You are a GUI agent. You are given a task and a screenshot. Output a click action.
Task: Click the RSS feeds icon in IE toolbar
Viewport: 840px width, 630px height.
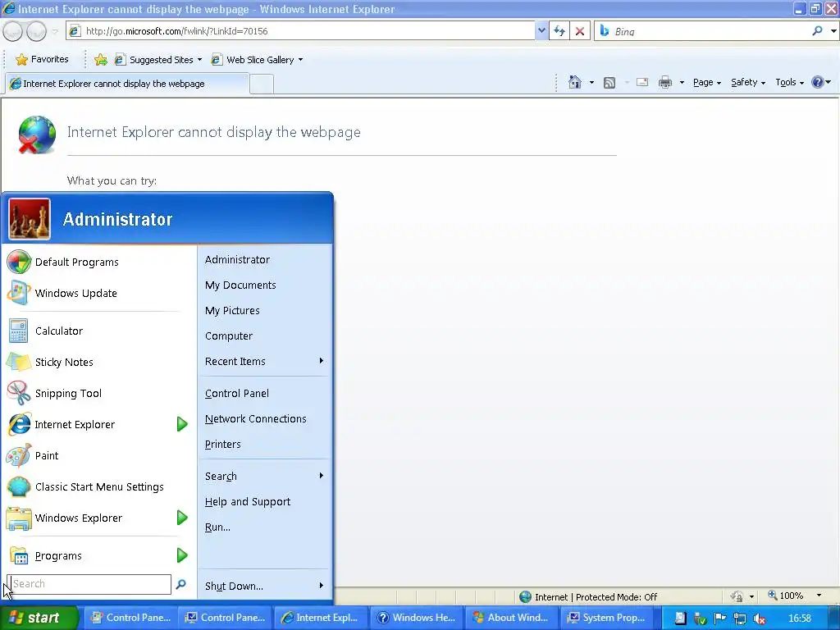[x=609, y=83]
